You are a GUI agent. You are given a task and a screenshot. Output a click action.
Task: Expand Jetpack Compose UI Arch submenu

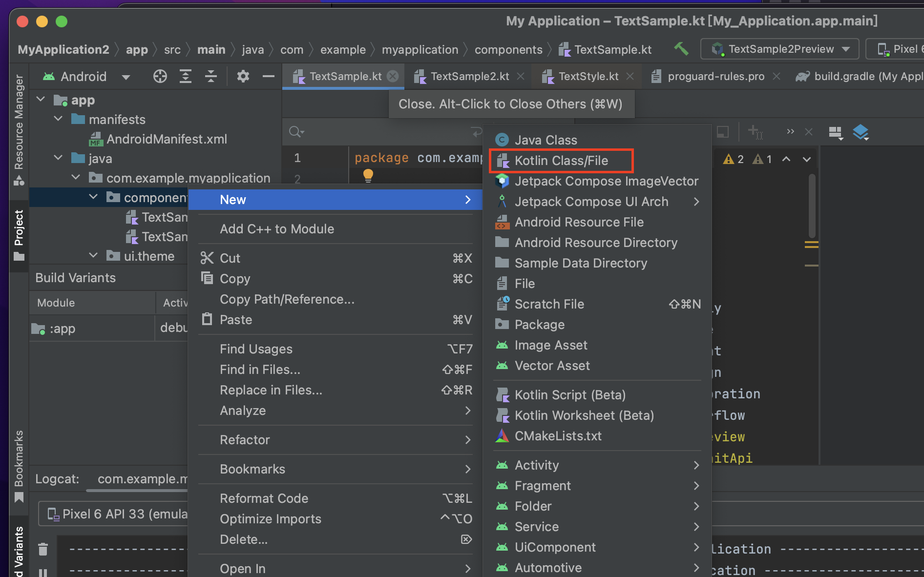pos(597,202)
